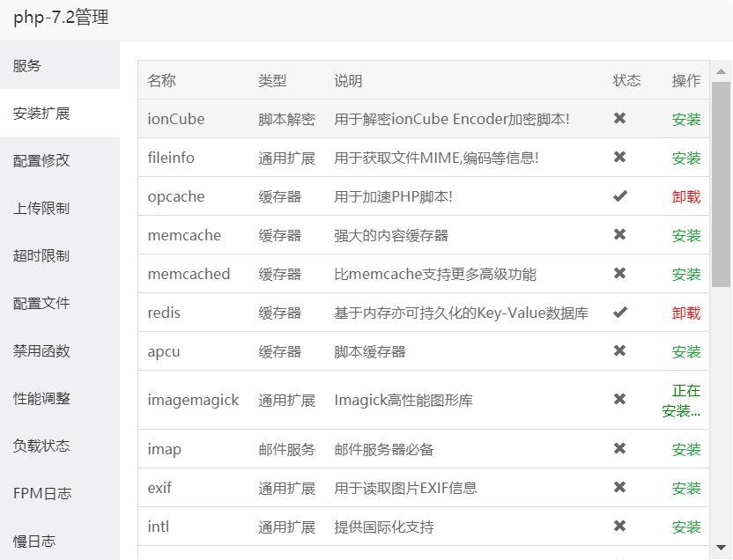Select the redis name cell
The height and width of the screenshot is (560, 733).
click(164, 313)
